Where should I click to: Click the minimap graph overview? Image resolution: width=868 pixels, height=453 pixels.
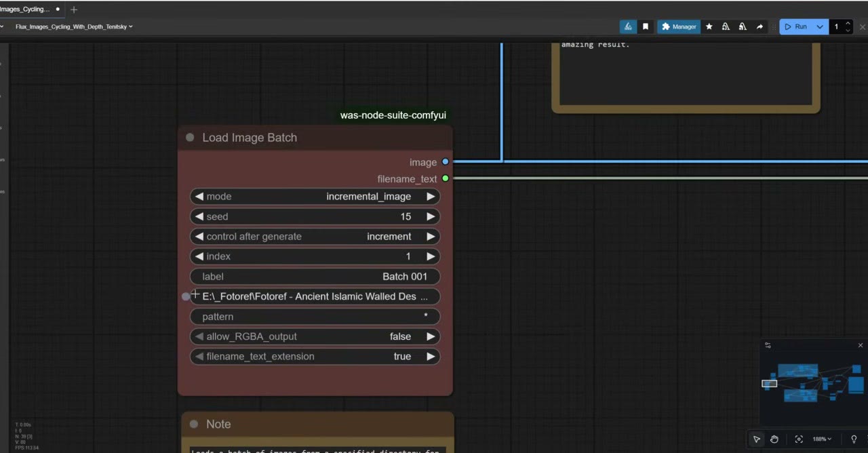(813, 384)
